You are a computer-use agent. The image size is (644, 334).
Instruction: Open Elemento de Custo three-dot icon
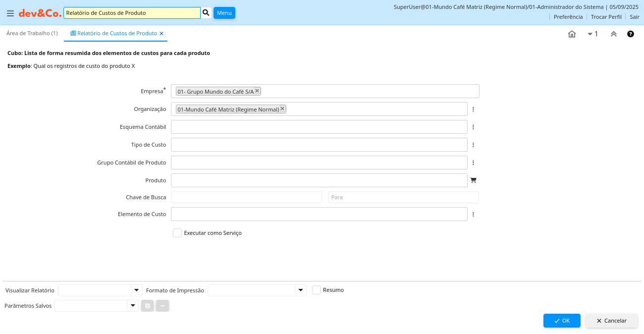[x=473, y=214]
